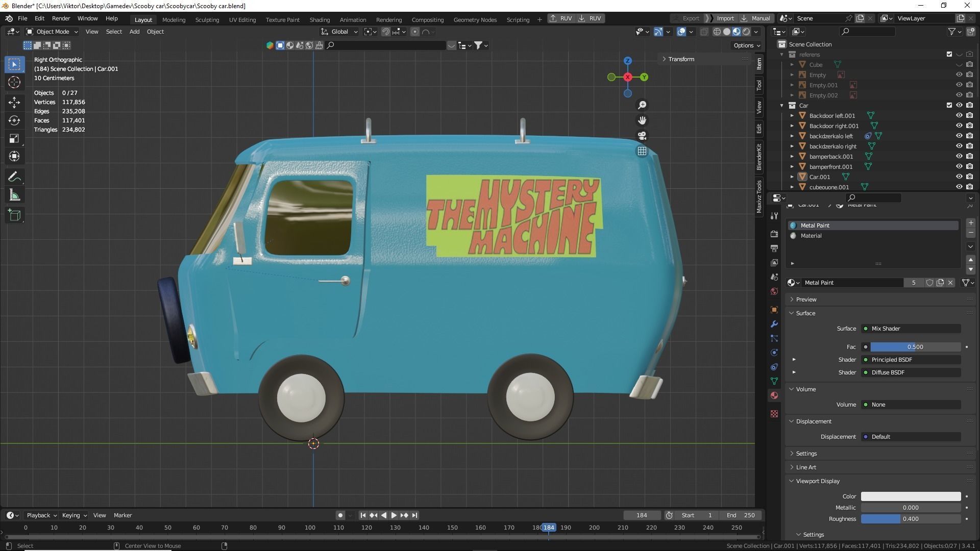The image size is (980, 551).
Task: Open the Texture properties tab icon
Action: [774, 414]
